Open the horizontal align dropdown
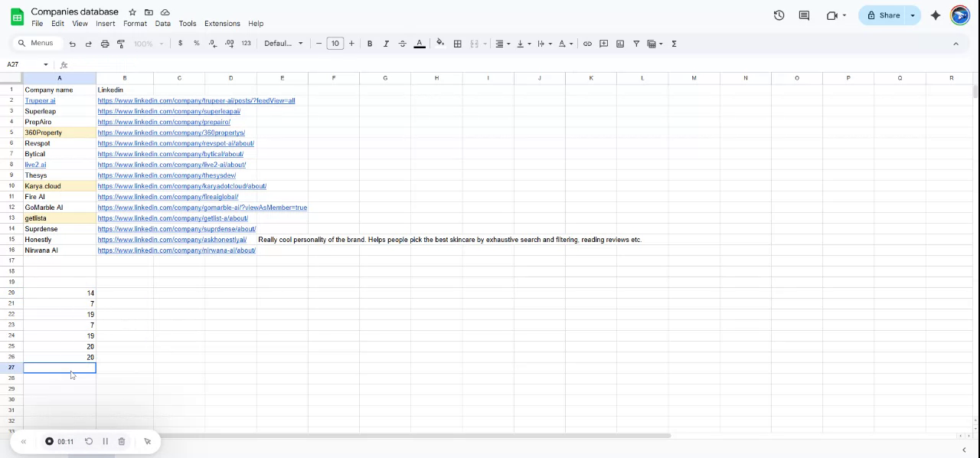Viewport: 980px width, 458px height. pyautogui.click(x=502, y=44)
